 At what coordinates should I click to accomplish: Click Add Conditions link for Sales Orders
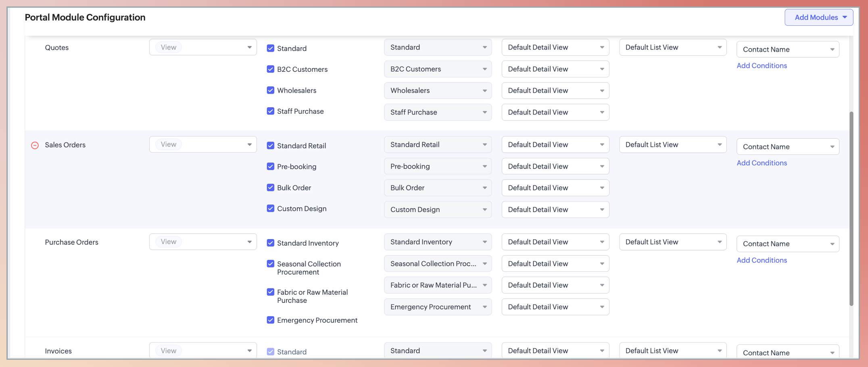point(762,163)
